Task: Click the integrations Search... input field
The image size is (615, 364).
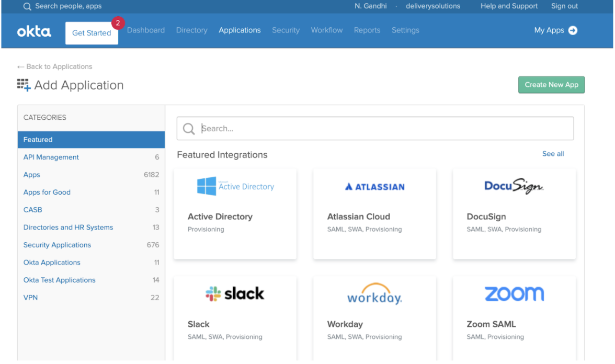Action: coord(375,128)
